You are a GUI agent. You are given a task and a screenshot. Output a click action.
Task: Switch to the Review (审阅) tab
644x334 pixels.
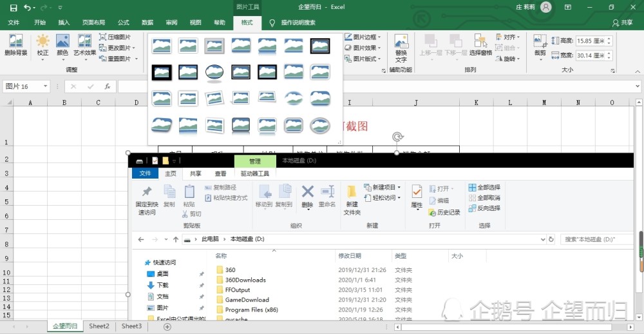[172, 23]
